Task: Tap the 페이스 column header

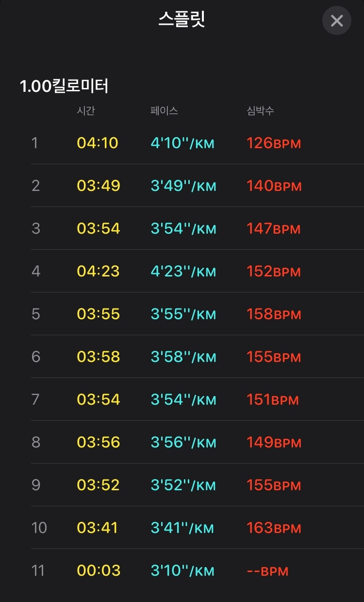Action: point(164,111)
